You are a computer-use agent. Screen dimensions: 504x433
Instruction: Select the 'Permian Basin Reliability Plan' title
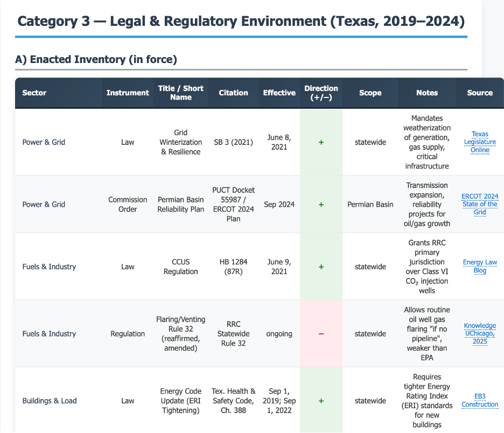tap(180, 205)
